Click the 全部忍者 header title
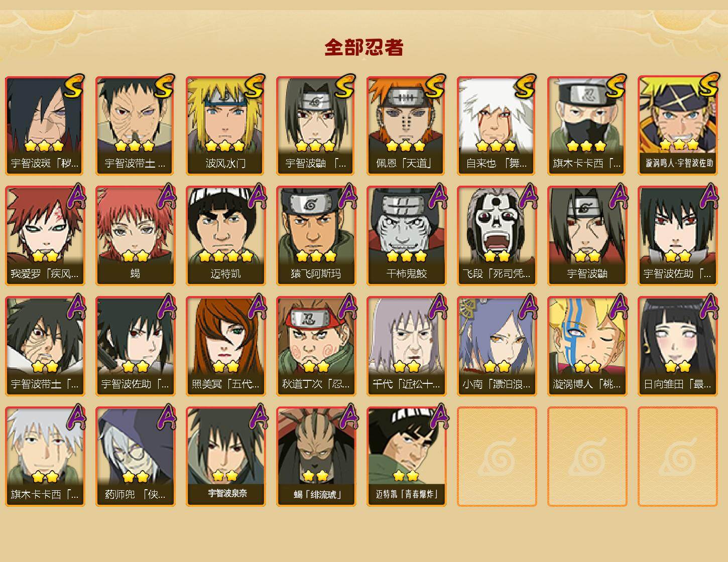This screenshot has height=562, width=728. 364,48
